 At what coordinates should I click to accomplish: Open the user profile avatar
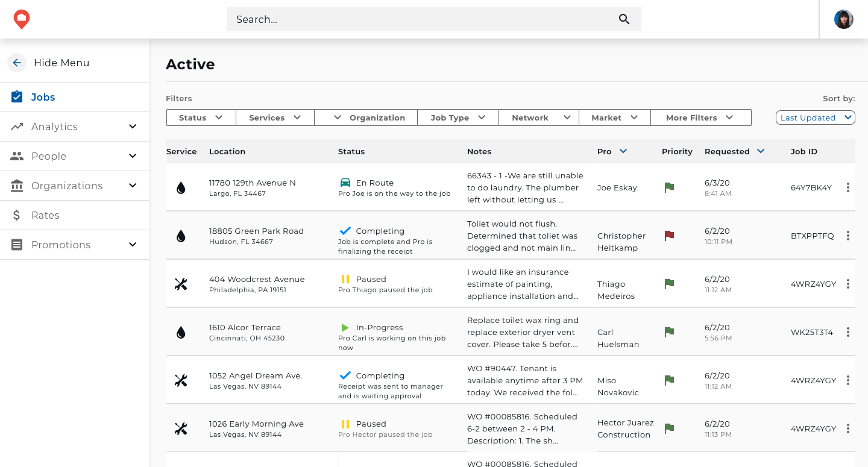pyautogui.click(x=843, y=19)
